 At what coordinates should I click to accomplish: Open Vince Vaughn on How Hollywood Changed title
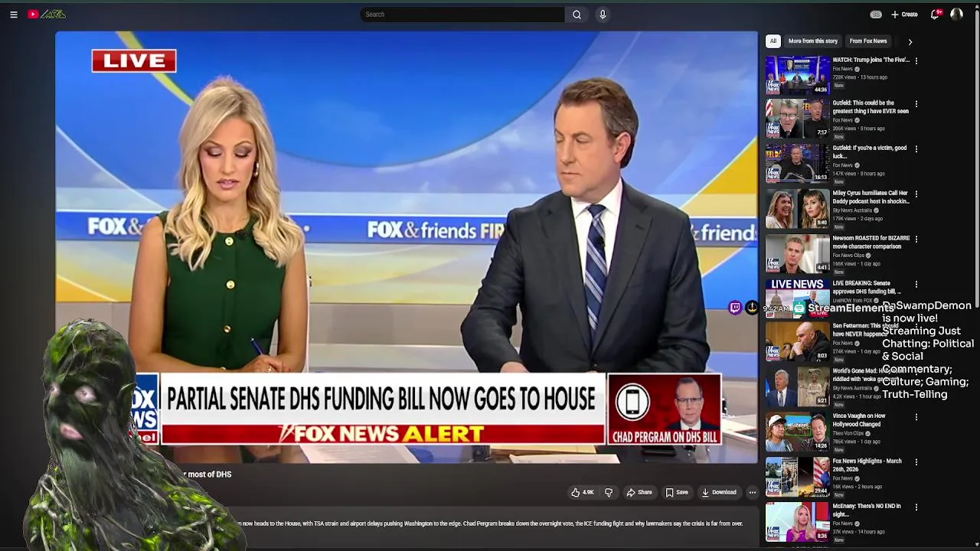[860, 420]
